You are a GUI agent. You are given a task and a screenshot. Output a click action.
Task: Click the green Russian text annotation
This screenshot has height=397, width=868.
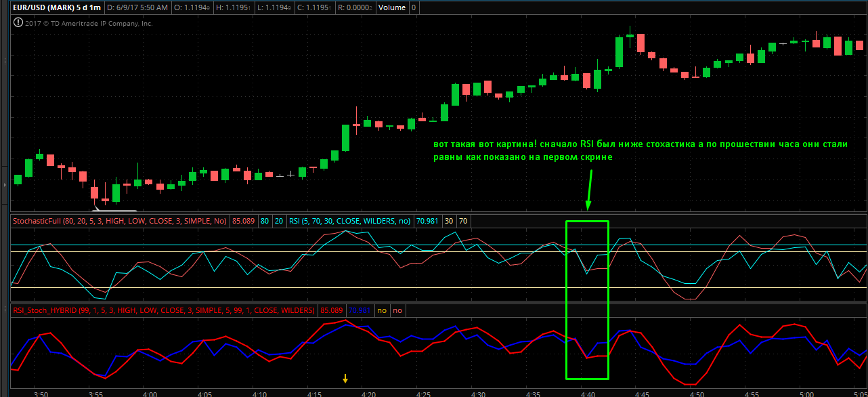click(640, 150)
